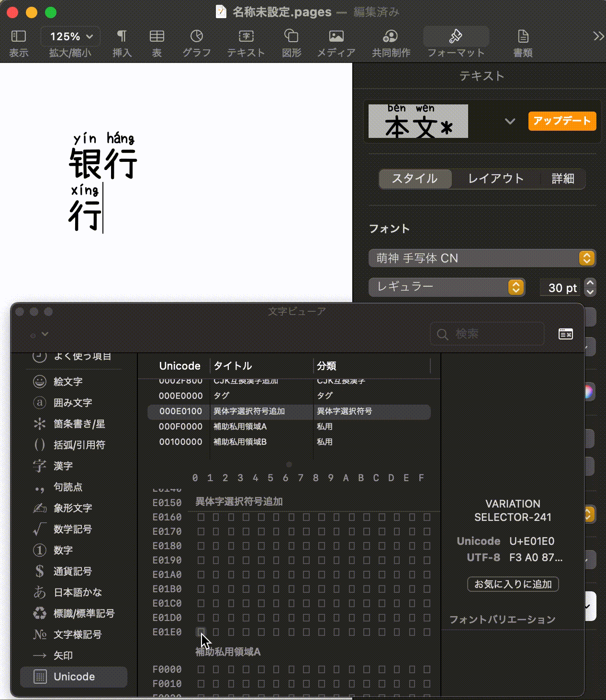This screenshot has width=606, height=700.
Task: Increase font size with the 30 pt stepper
Action: [590, 283]
